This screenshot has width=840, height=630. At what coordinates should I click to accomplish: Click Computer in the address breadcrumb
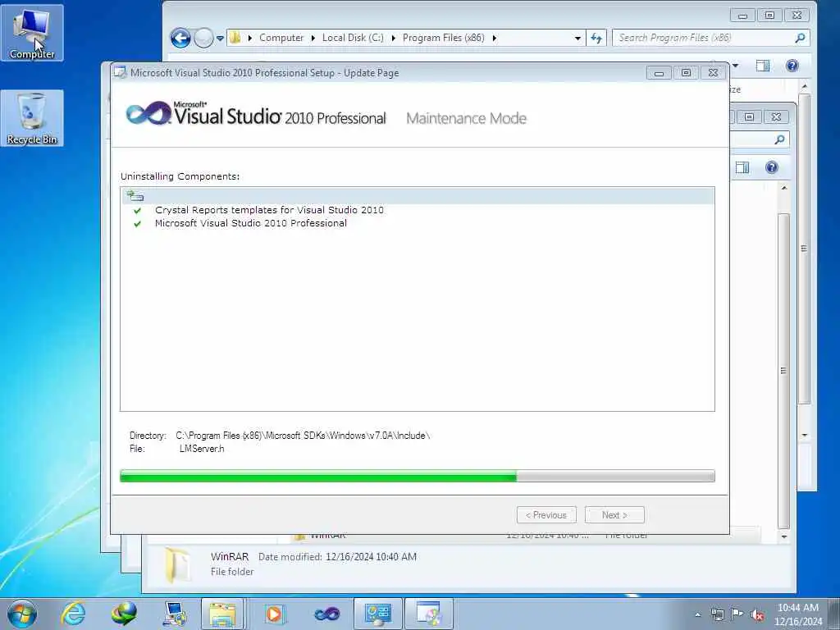click(281, 38)
